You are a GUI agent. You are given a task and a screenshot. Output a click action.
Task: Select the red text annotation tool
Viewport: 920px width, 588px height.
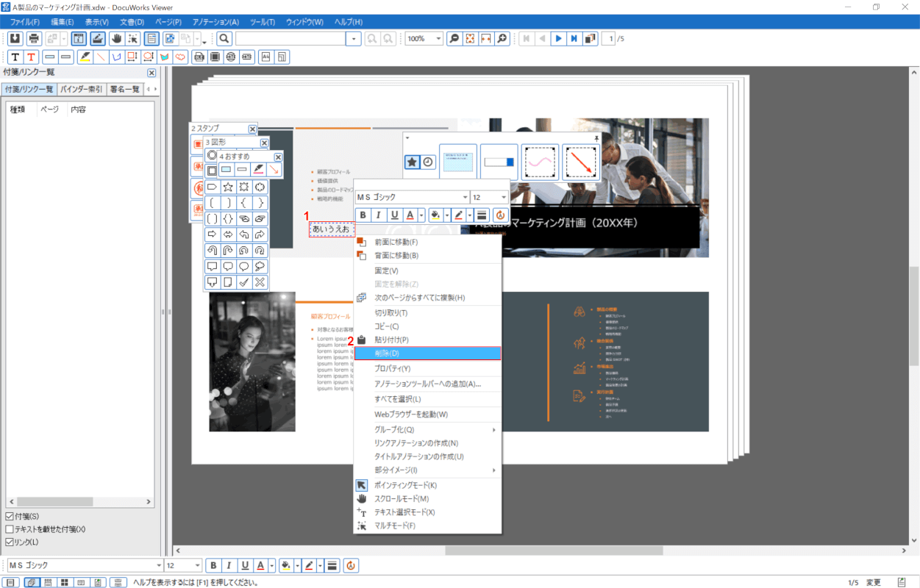32,57
